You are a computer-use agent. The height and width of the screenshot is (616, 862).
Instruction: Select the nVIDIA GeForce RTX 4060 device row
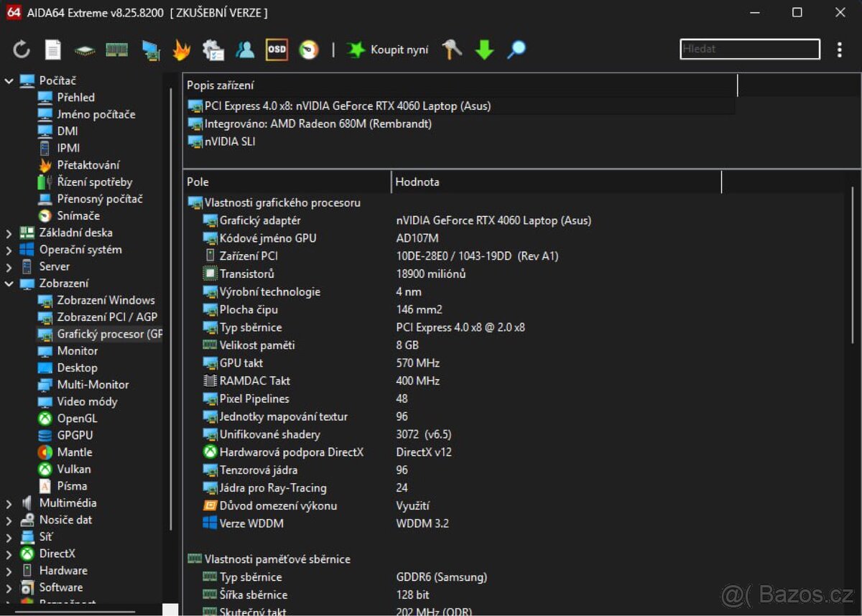pos(460,106)
